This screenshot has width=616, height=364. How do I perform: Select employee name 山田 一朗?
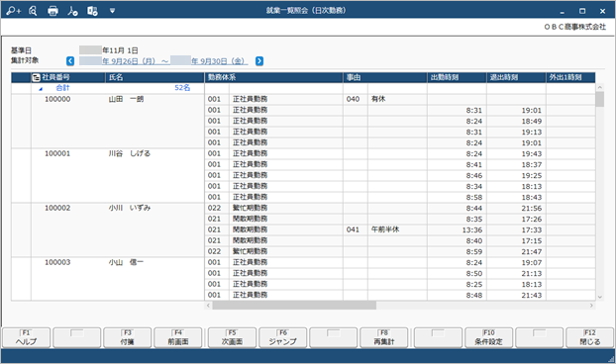coord(126,99)
